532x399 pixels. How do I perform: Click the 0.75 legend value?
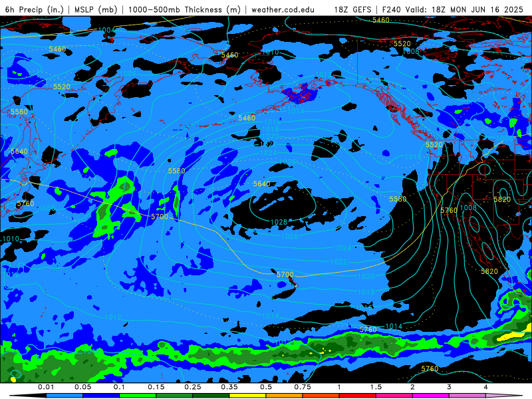pos(303,387)
